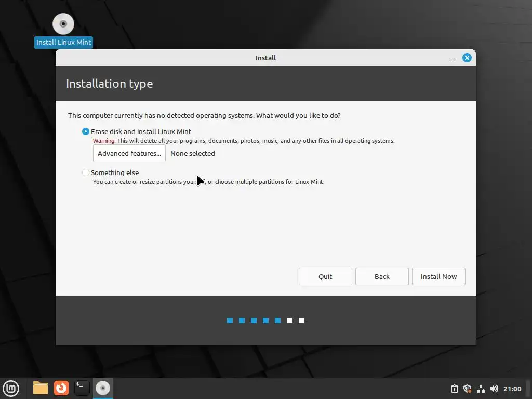This screenshot has width=532, height=399.
Task: Open the sound volume tray icon
Action: tap(494, 389)
